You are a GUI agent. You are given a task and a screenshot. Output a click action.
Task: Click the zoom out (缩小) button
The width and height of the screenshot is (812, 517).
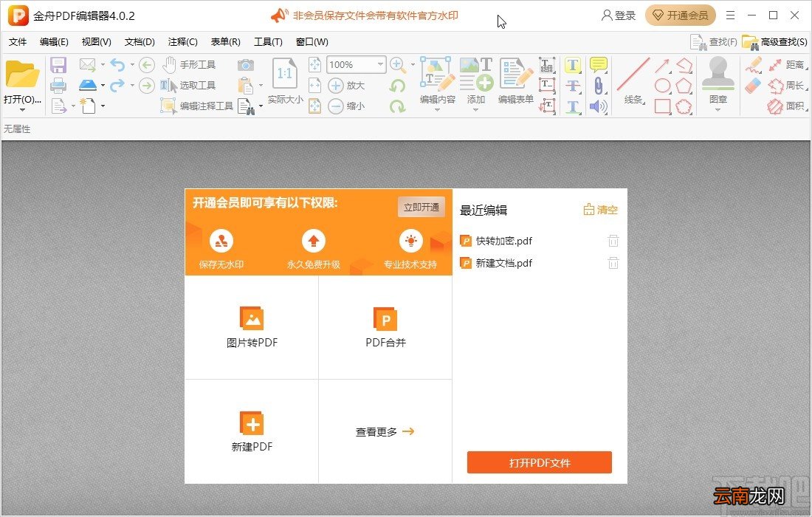click(346, 106)
